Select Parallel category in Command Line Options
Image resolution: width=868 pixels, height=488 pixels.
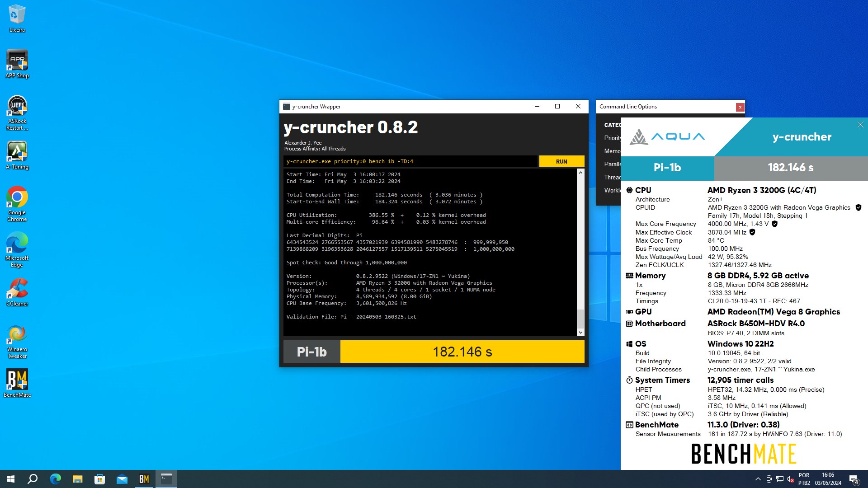coord(612,164)
